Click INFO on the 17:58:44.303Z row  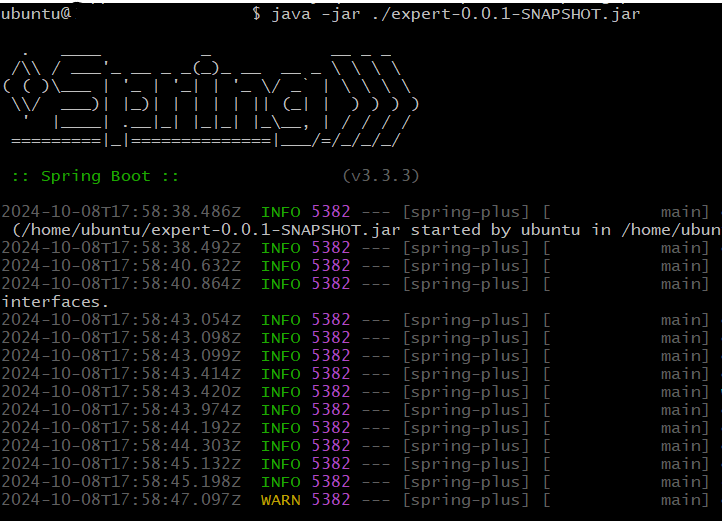click(280, 445)
